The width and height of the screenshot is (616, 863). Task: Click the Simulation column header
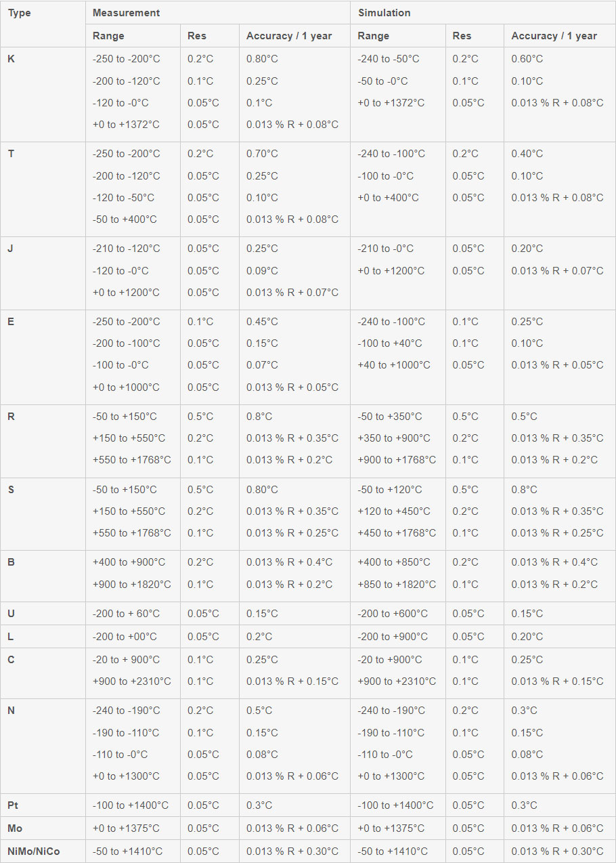[384, 13]
